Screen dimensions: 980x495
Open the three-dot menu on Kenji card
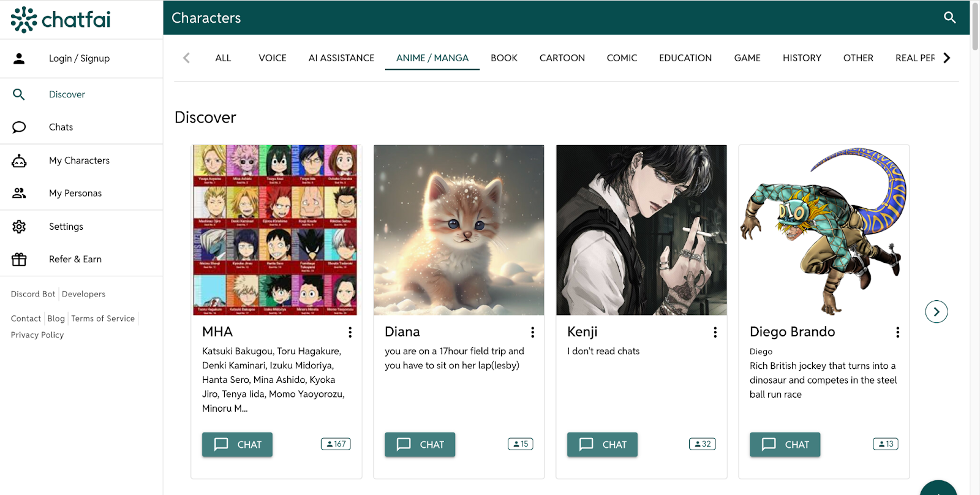click(715, 332)
